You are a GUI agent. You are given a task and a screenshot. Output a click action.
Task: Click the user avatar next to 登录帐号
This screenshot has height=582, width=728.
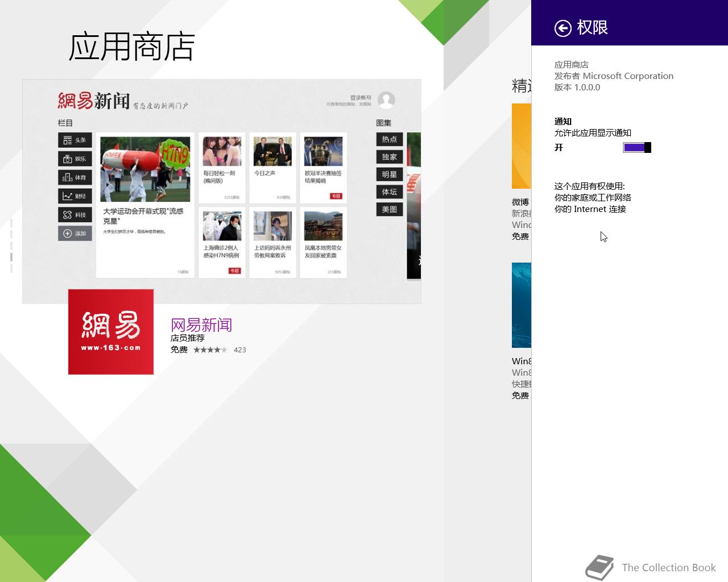coord(386,100)
